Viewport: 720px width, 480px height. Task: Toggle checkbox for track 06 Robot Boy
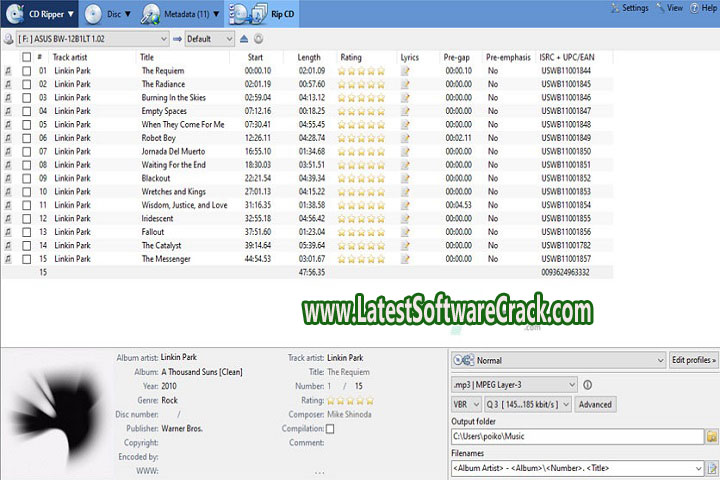tap(26, 138)
